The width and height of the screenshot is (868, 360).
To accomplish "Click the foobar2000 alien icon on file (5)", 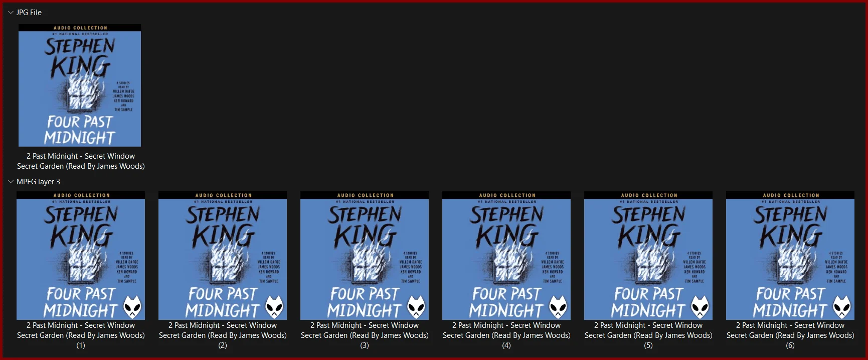I will (x=700, y=307).
